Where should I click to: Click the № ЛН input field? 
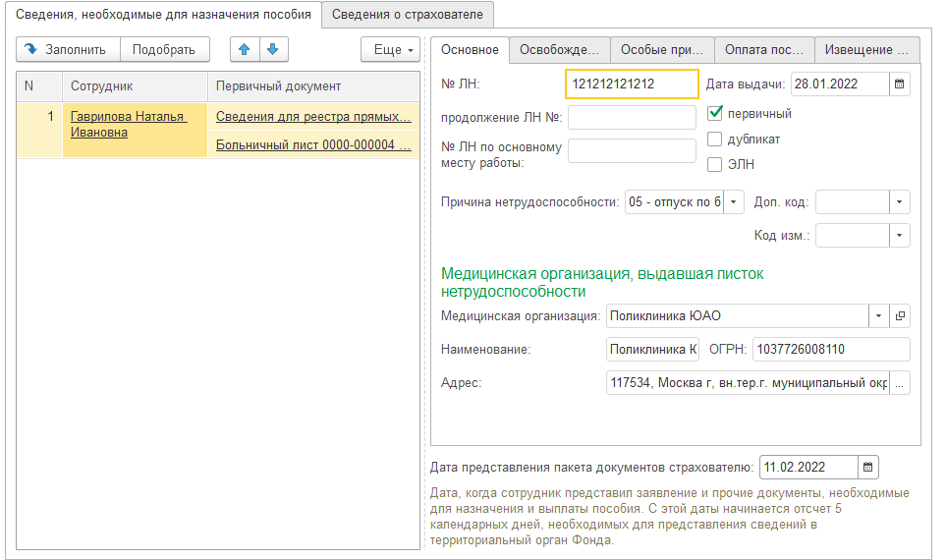click(x=632, y=84)
